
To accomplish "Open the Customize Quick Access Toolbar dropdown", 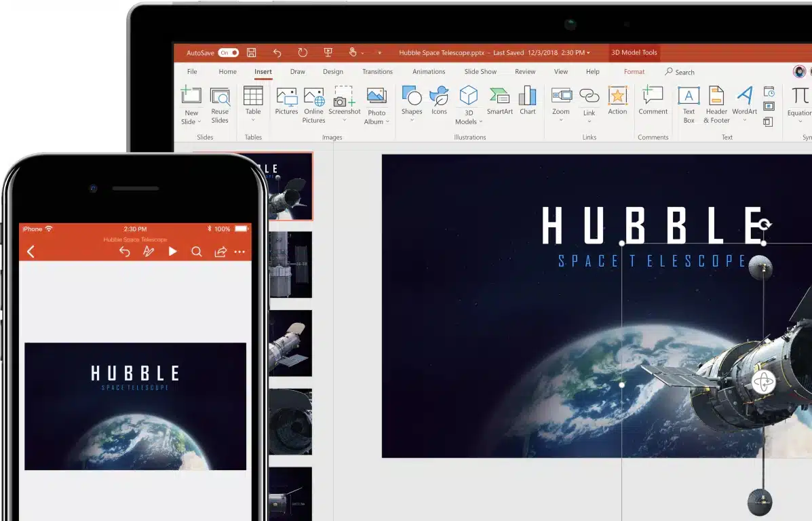I will (x=380, y=53).
